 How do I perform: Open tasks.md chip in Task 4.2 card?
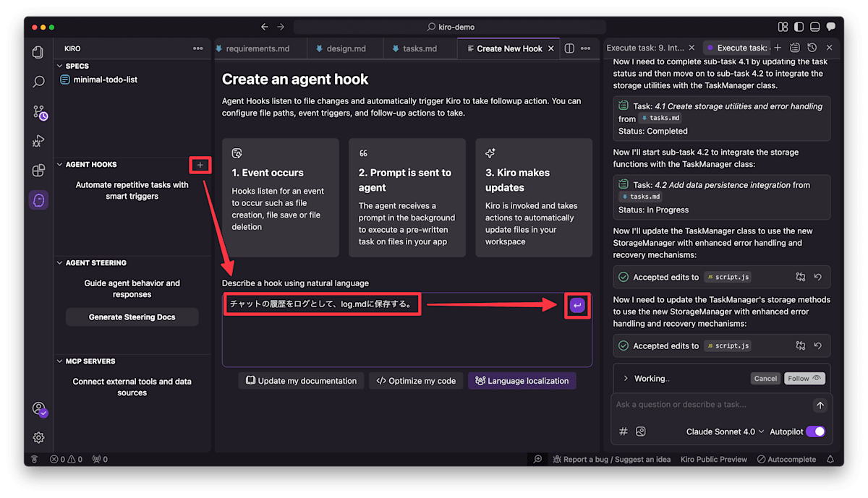tap(641, 197)
